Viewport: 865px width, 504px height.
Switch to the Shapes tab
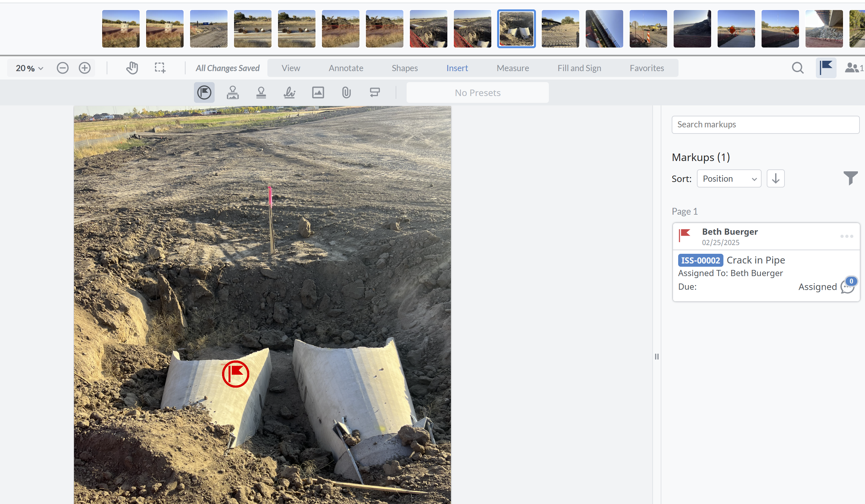click(405, 68)
